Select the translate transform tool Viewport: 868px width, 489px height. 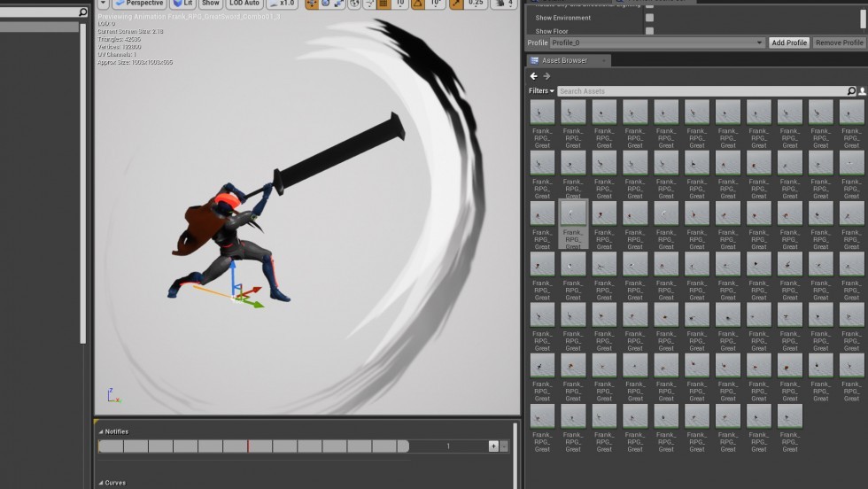pyautogui.click(x=312, y=4)
